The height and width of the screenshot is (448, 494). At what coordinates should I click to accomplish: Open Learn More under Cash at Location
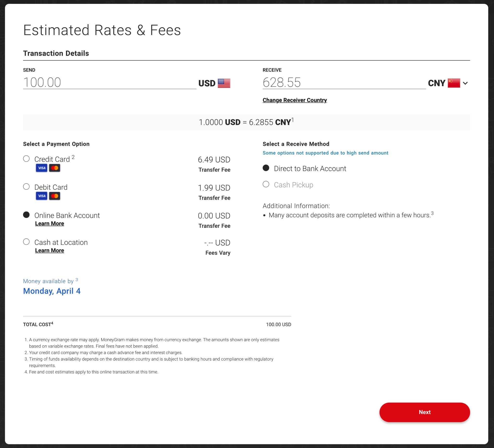pyautogui.click(x=49, y=250)
